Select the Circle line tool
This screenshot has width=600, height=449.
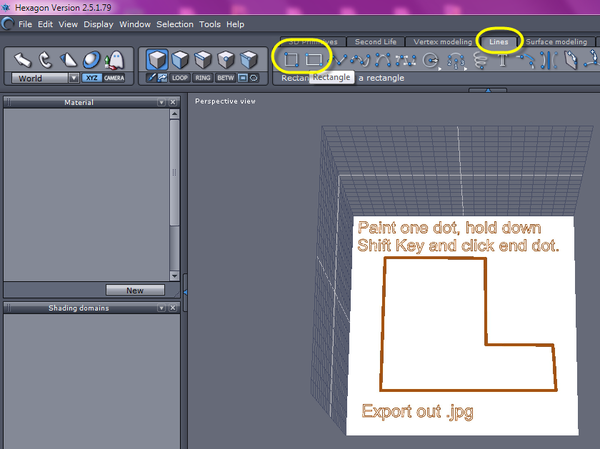coord(431,60)
